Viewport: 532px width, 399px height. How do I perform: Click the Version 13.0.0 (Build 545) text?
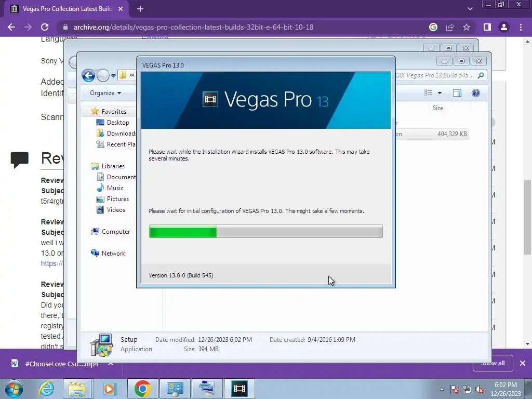click(x=181, y=275)
